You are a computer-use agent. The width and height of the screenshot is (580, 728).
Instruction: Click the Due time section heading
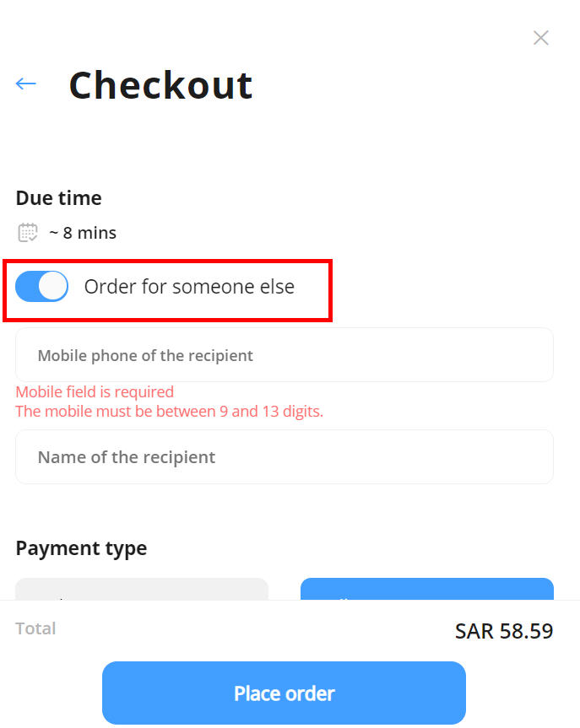(58, 198)
